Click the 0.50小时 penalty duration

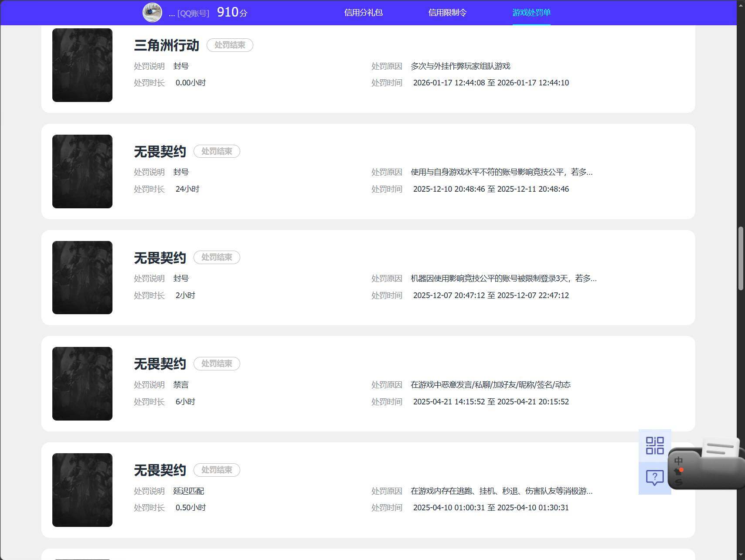(x=191, y=508)
